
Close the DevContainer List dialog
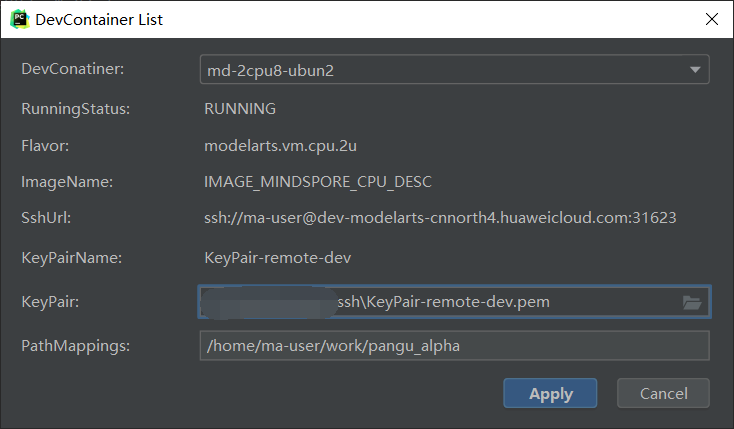pyautogui.click(x=712, y=19)
